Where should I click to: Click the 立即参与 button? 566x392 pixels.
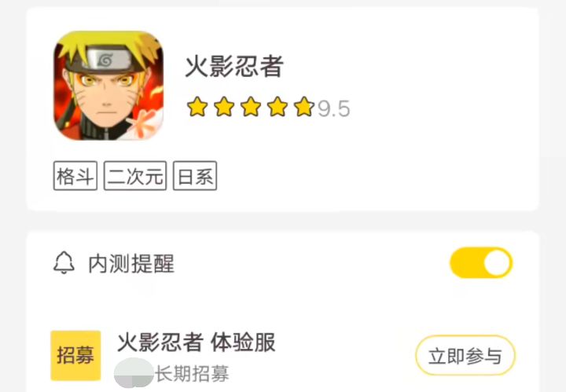coord(465,356)
